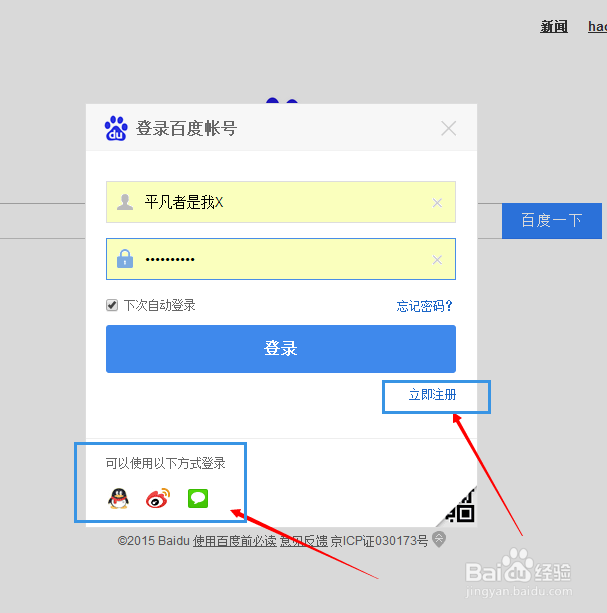Click the ©2015 Baidu footer text
607x613 pixels.
point(154,541)
